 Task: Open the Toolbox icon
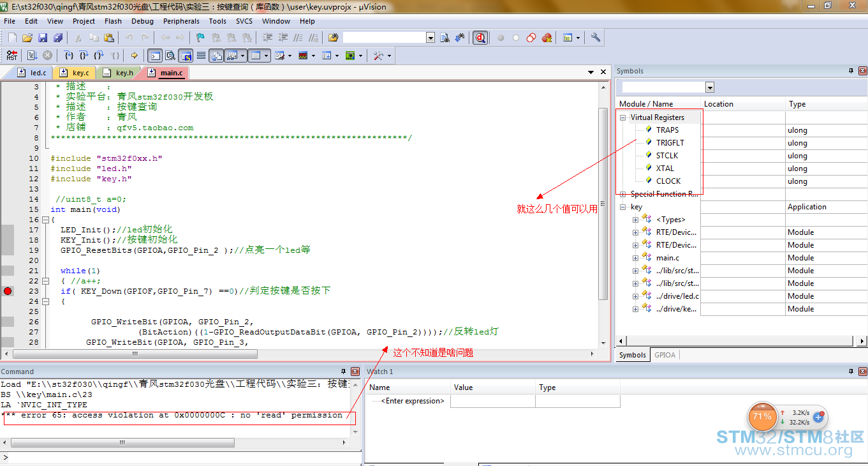(x=378, y=56)
